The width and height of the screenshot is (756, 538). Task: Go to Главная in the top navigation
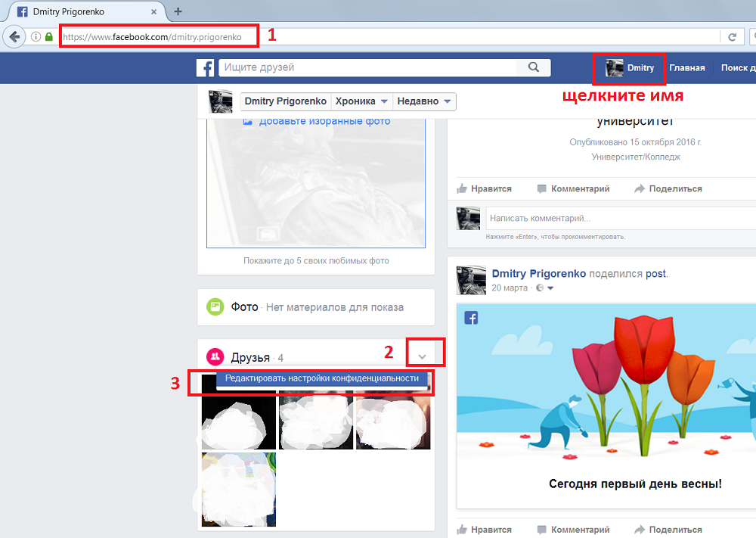point(687,68)
